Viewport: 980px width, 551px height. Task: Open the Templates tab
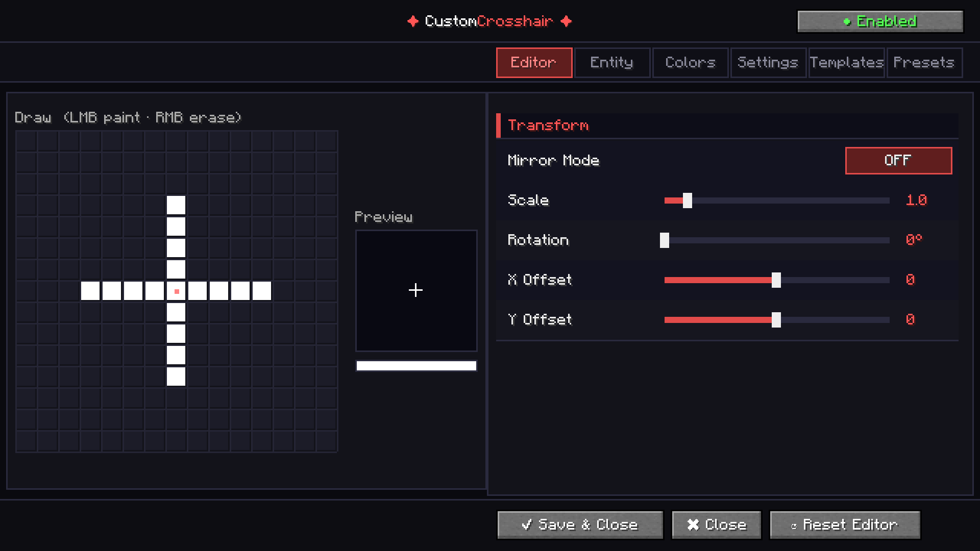click(846, 63)
